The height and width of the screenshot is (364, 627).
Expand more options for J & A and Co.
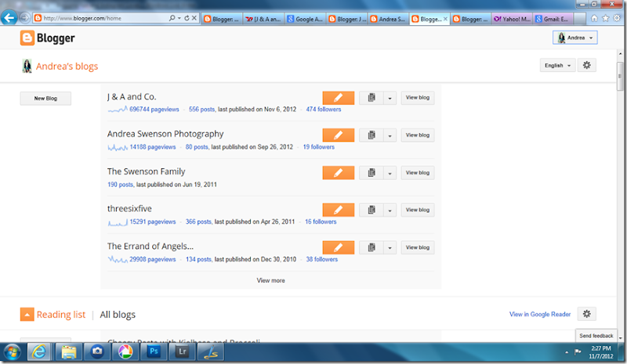tap(390, 98)
